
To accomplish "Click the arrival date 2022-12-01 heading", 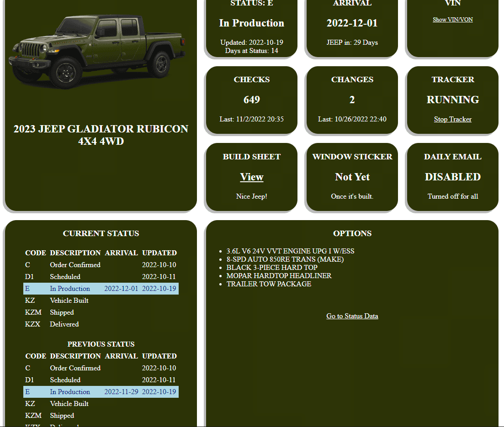I will pos(352,23).
